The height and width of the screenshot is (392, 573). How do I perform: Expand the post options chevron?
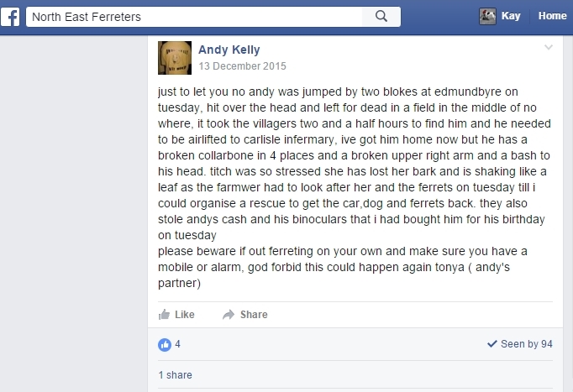pyautogui.click(x=549, y=47)
